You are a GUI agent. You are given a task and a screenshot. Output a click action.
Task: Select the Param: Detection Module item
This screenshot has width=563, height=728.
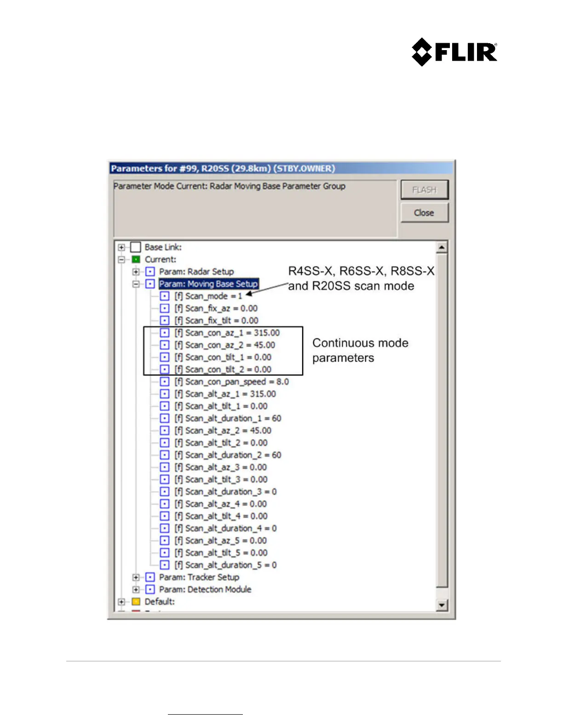click(x=205, y=590)
